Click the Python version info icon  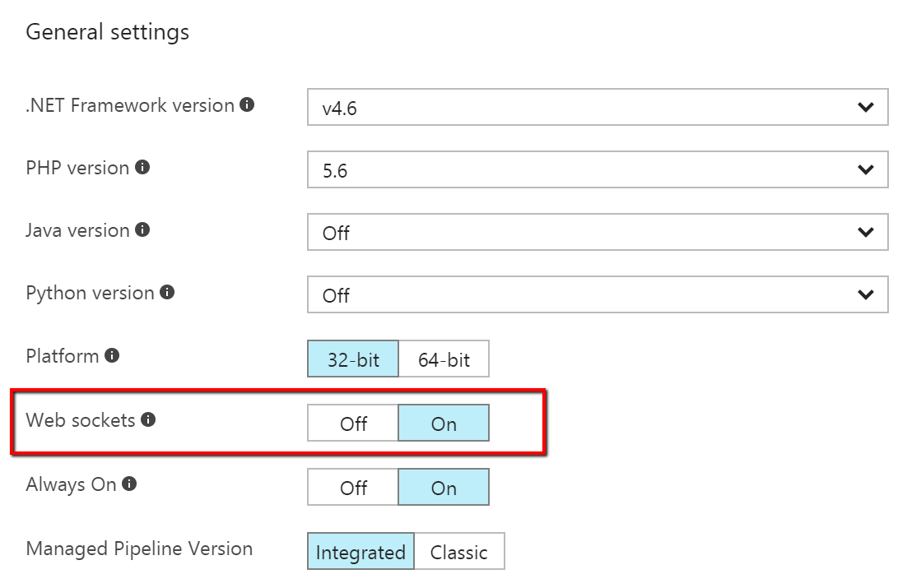point(167,292)
